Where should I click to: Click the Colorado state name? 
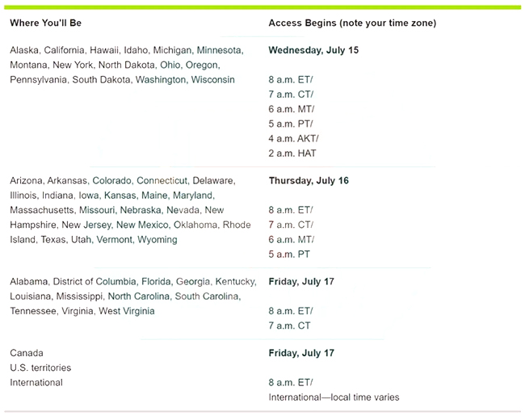pyautogui.click(x=111, y=181)
